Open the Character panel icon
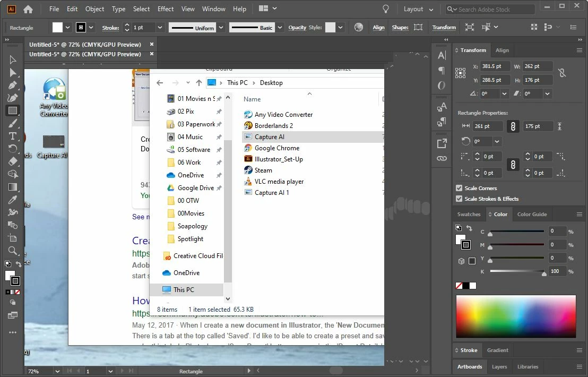The width and height of the screenshot is (588, 377). [442, 56]
